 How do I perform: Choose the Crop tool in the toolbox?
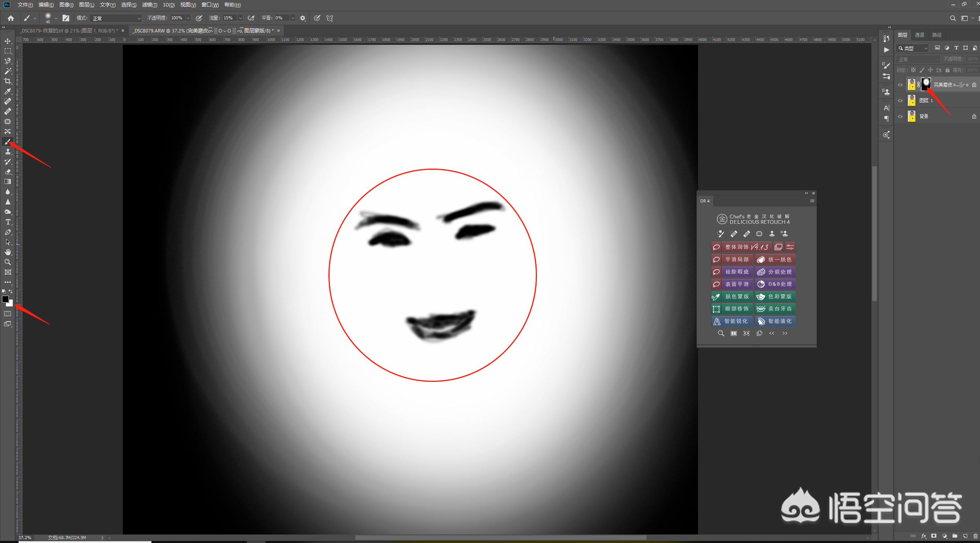(x=8, y=81)
